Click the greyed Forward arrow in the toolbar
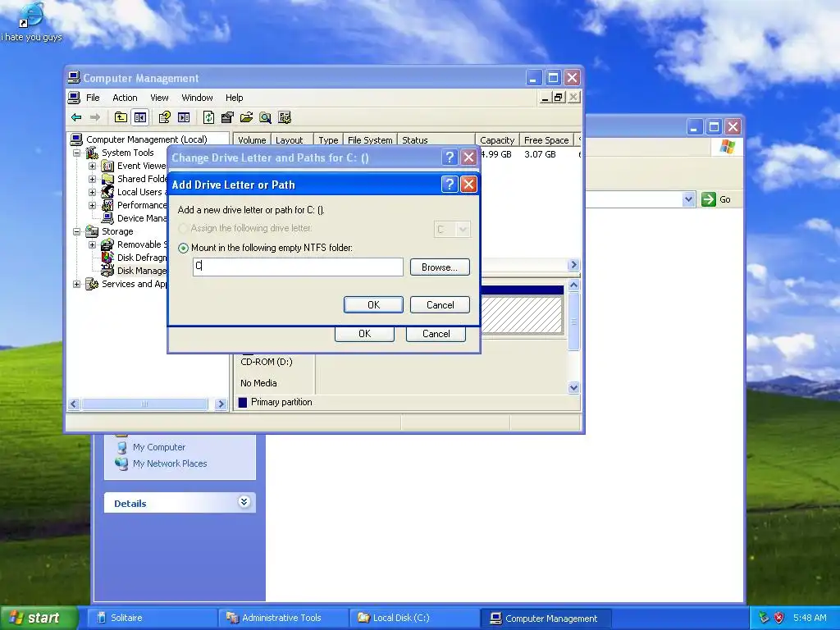 95,117
